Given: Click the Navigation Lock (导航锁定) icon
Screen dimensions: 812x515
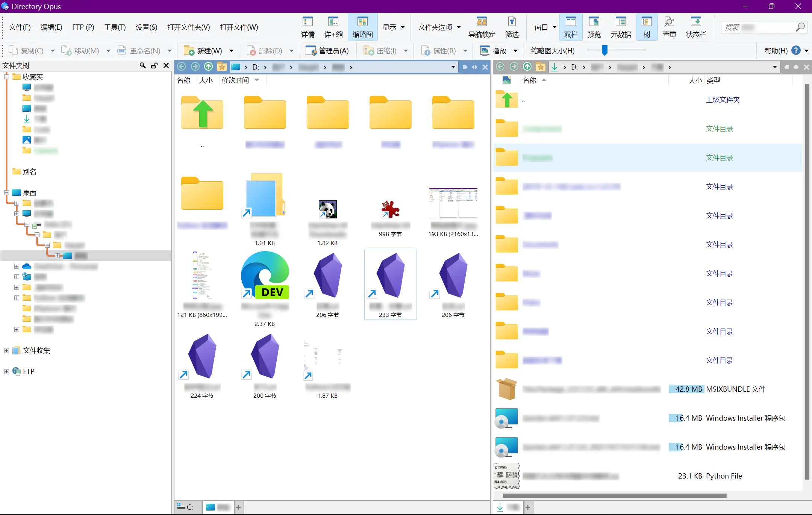Looking at the screenshot, I should tap(482, 27).
